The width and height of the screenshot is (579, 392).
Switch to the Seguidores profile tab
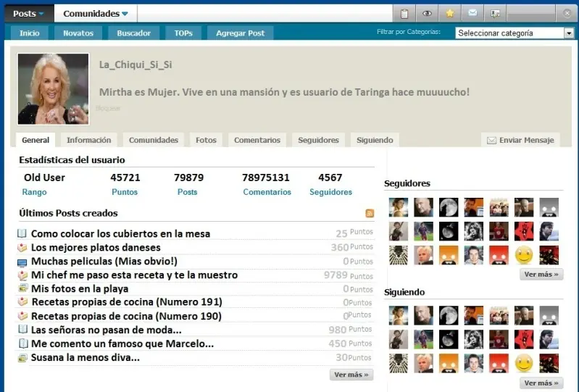tap(318, 140)
